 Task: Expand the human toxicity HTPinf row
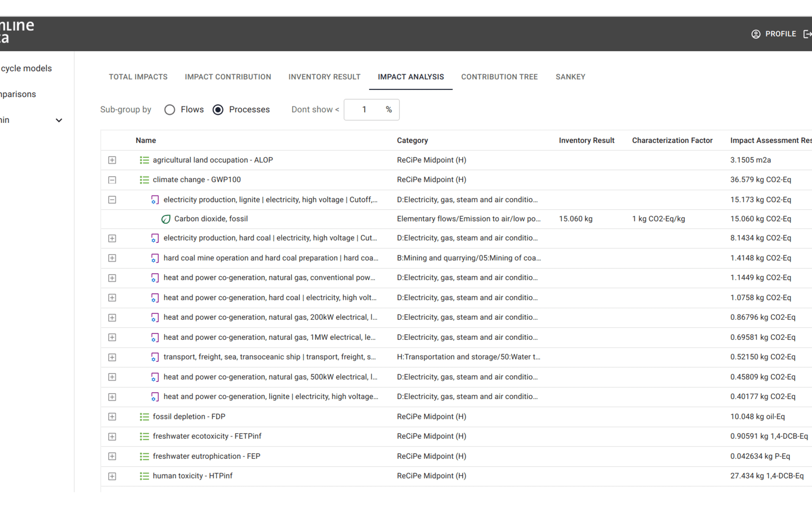[x=112, y=476]
